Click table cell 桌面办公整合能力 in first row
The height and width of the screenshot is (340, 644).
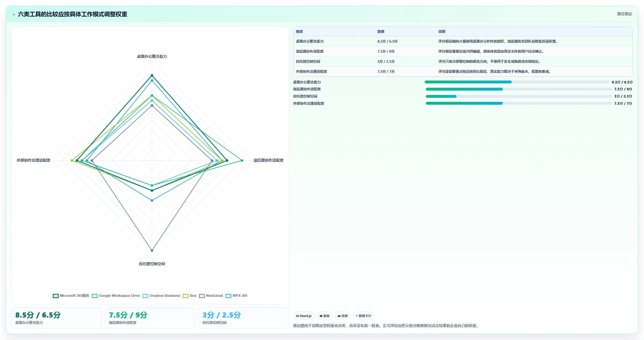pos(310,41)
